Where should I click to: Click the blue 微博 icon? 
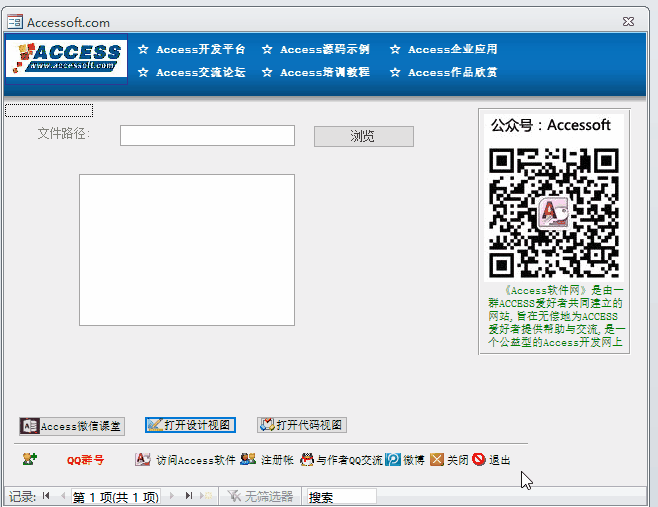pos(393,460)
